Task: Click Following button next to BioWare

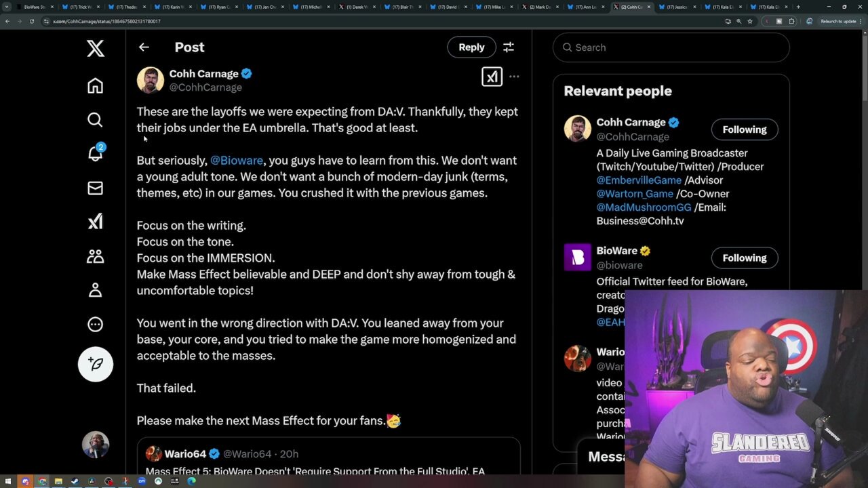Action: [x=745, y=258]
